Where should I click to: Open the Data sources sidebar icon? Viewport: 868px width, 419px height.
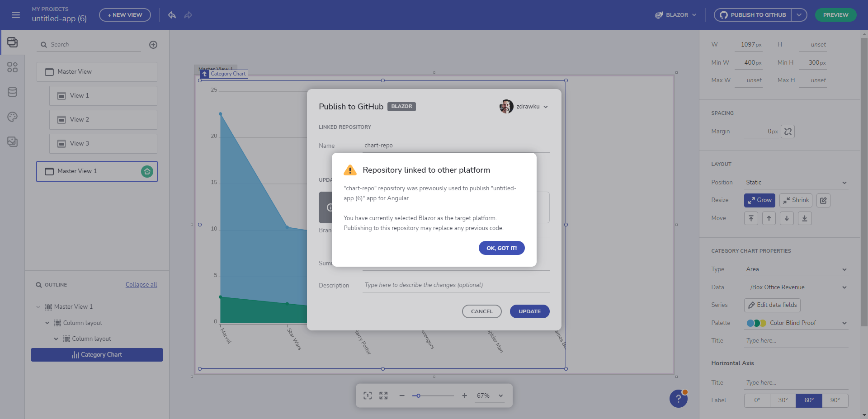12,92
